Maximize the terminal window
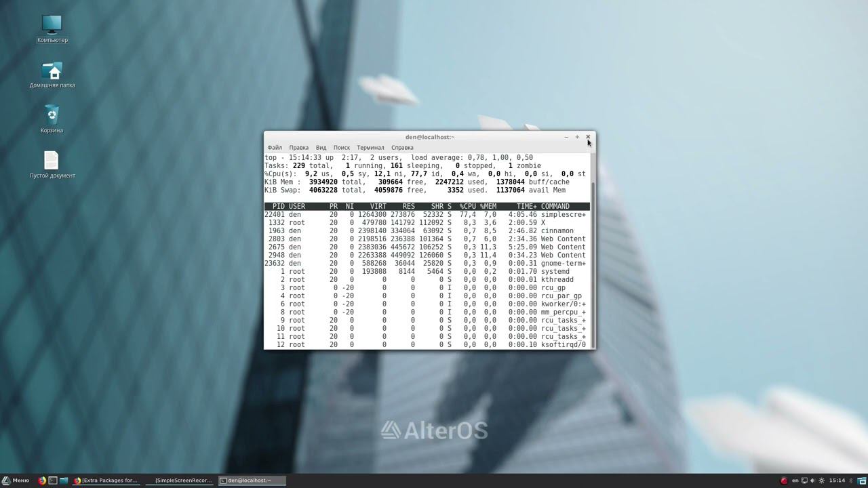Image resolution: width=868 pixels, height=488 pixels. pos(577,137)
